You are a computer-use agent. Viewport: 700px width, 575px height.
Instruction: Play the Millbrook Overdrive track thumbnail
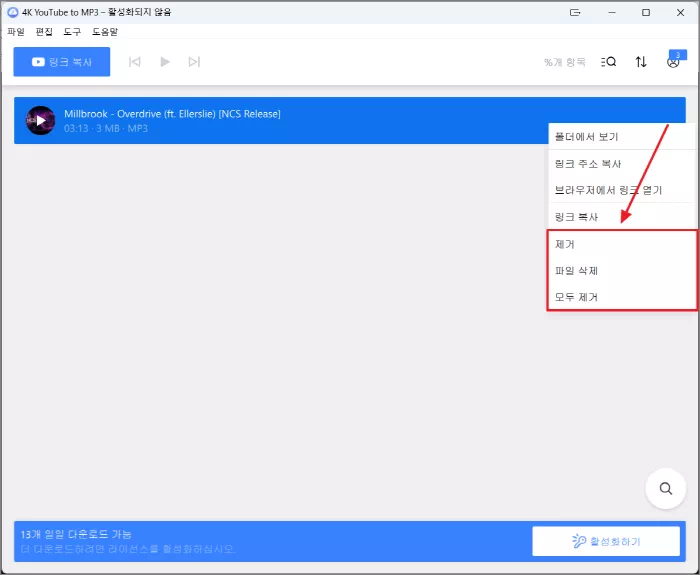point(41,121)
